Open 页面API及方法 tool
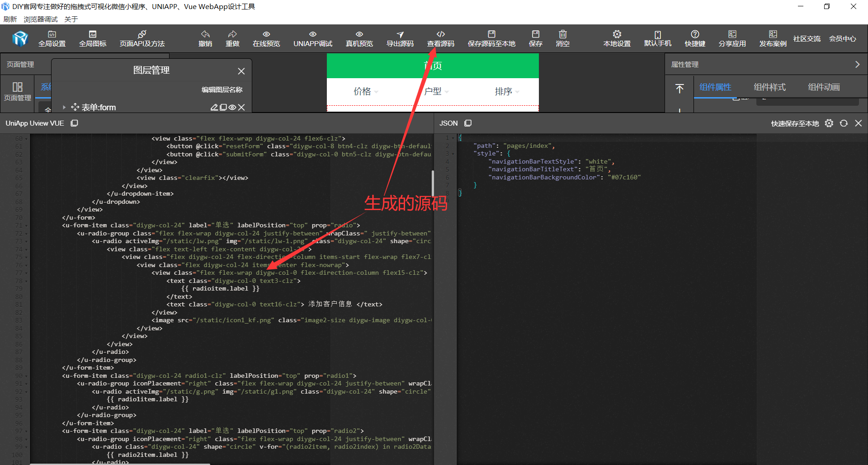 (142, 39)
